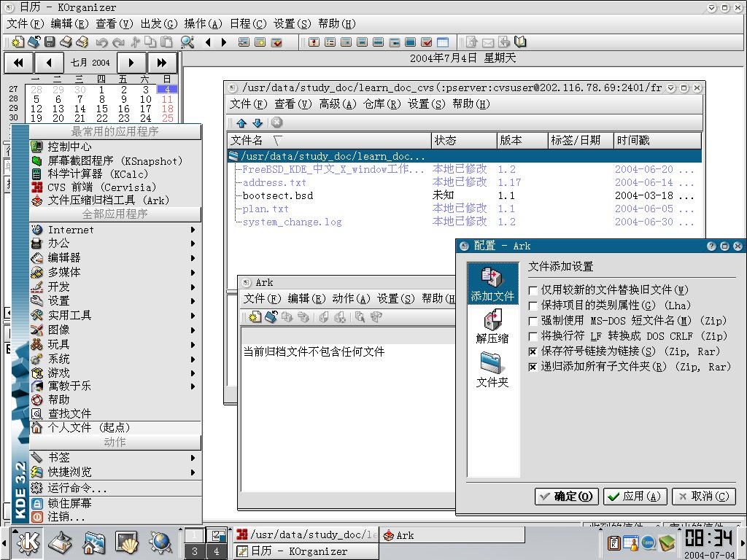747x560 pixels.
Task: Enable 将换行符 LF 转换成 DOS CRLF checkbox
Action: [533, 336]
